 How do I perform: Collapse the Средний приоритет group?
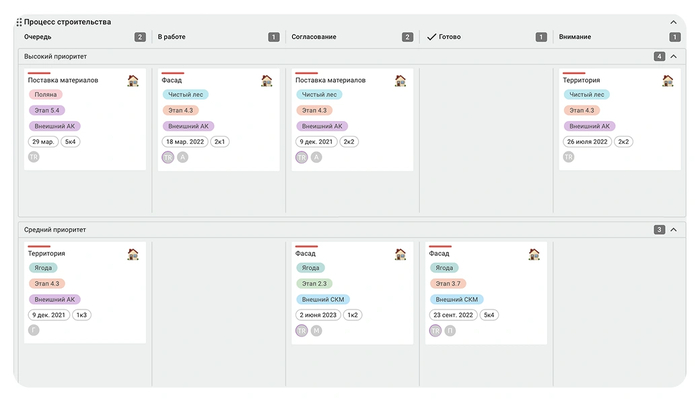(x=673, y=230)
